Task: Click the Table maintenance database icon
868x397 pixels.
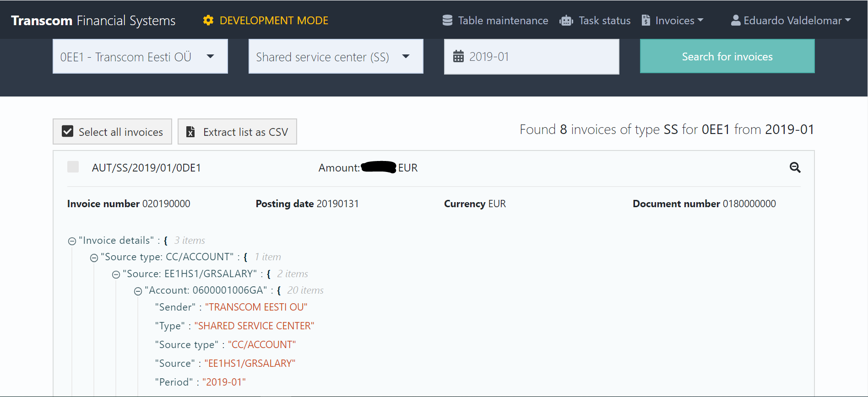Action: click(x=447, y=21)
